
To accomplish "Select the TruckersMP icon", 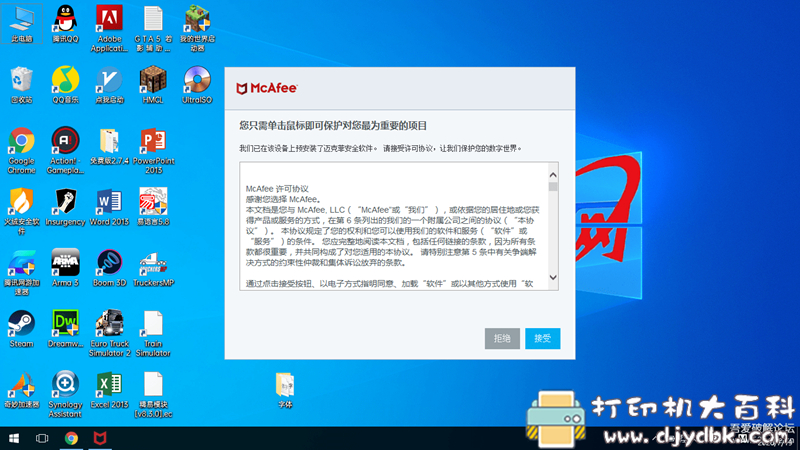I will 153,268.
